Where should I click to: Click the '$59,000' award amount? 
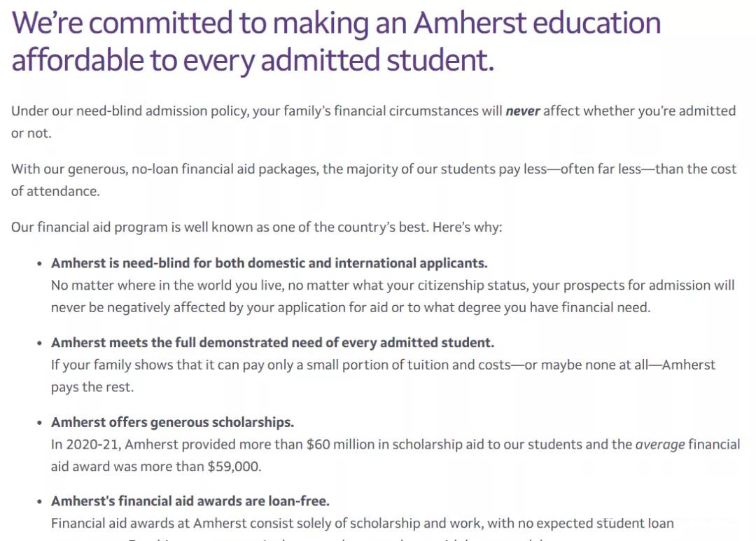(x=233, y=467)
